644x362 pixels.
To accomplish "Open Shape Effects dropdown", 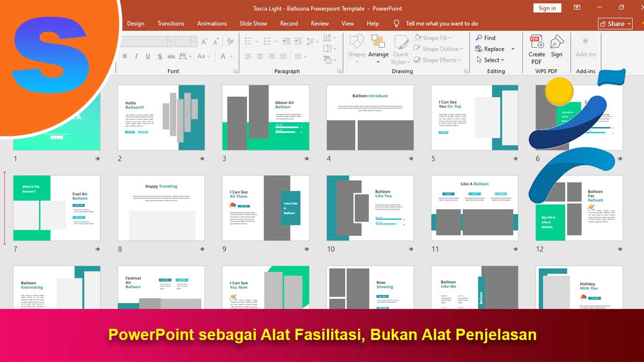I will coord(438,61).
